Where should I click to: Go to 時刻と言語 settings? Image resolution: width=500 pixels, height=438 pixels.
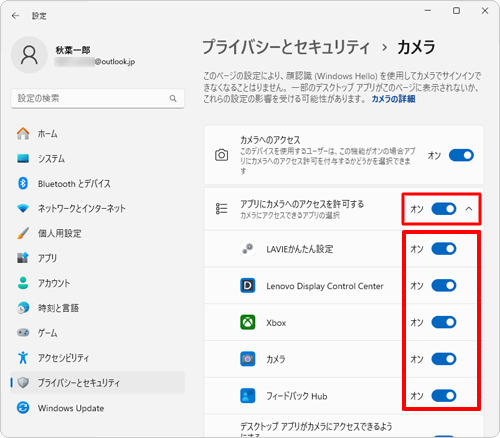tap(98, 308)
